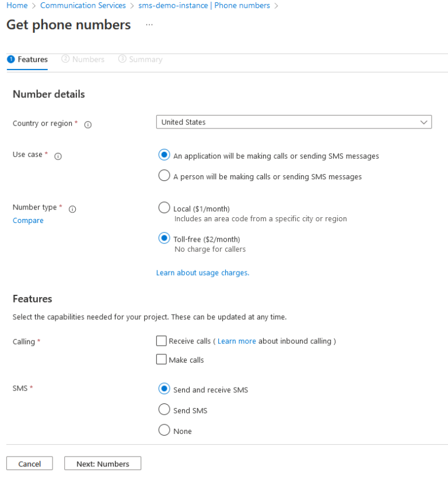The height and width of the screenshot is (477, 448).
Task: Select Send SMS only
Action: coord(164,409)
